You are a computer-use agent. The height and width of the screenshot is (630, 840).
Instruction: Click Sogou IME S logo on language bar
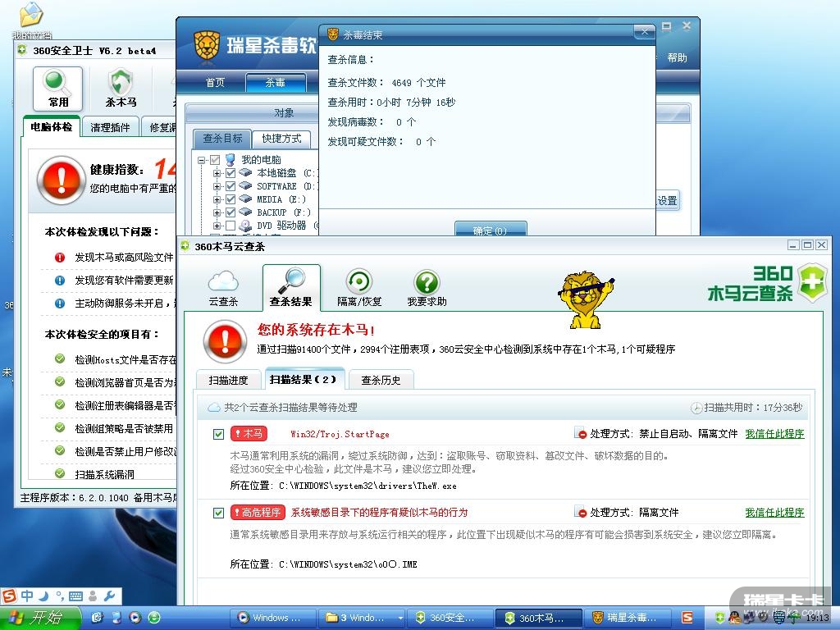pyautogui.click(x=9, y=596)
